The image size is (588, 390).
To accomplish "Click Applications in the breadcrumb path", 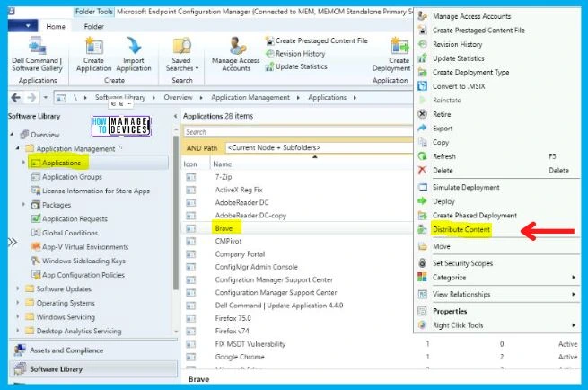I will pos(327,97).
